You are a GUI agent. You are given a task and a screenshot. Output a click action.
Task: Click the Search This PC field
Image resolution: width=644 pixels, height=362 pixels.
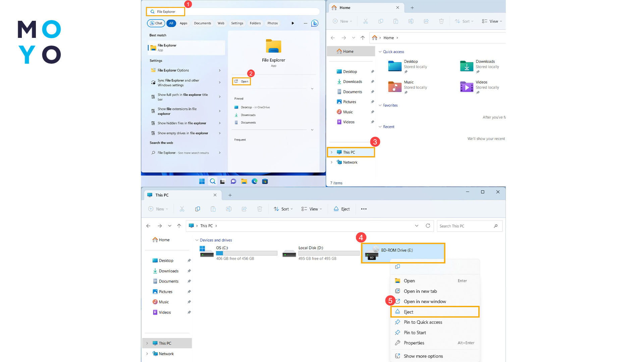click(x=470, y=226)
